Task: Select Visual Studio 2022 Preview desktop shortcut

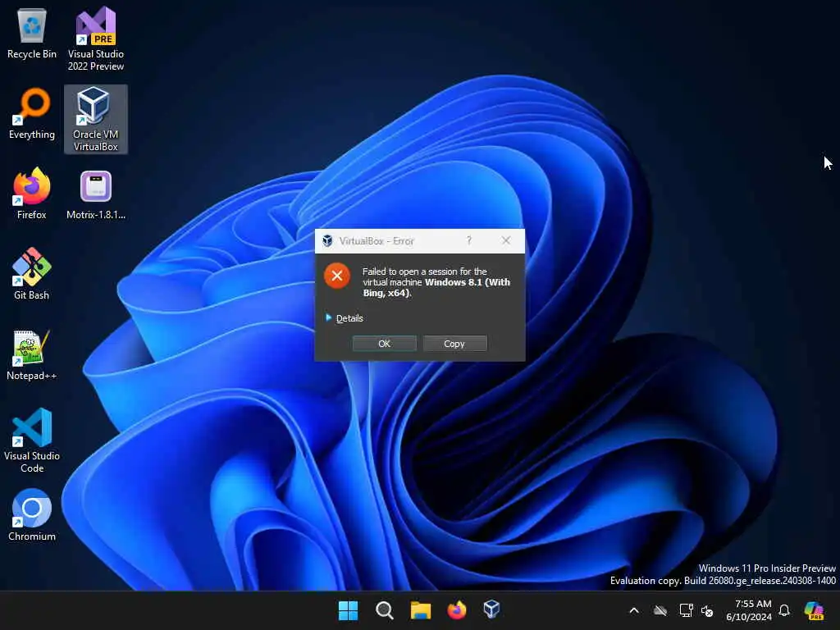Action: (x=96, y=39)
